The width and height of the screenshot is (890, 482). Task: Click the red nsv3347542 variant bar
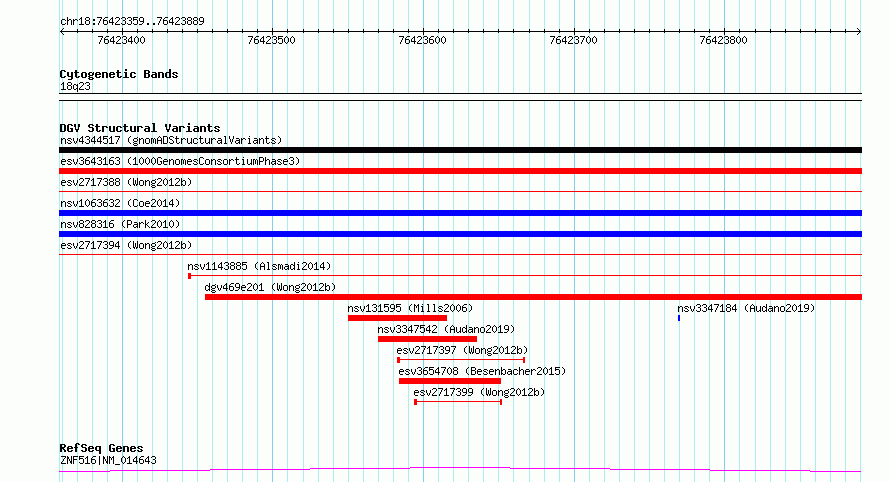coord(427,339)
